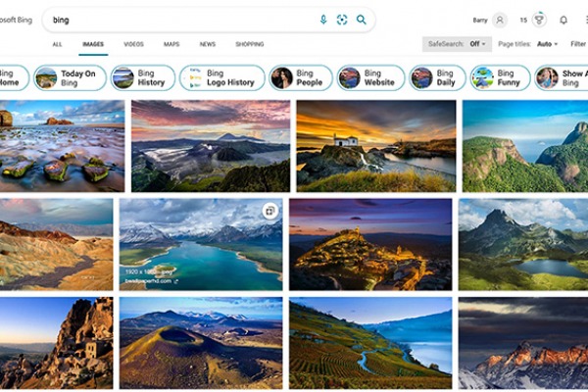Open the desert badlands image
Viewport: 588px width, 392px height.
coord(56,244)
